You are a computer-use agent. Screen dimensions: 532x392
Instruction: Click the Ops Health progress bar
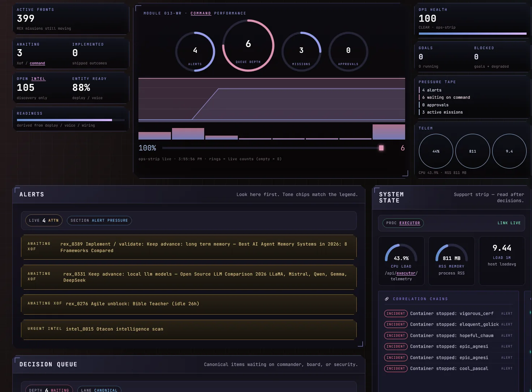click(x=473, y=34)
